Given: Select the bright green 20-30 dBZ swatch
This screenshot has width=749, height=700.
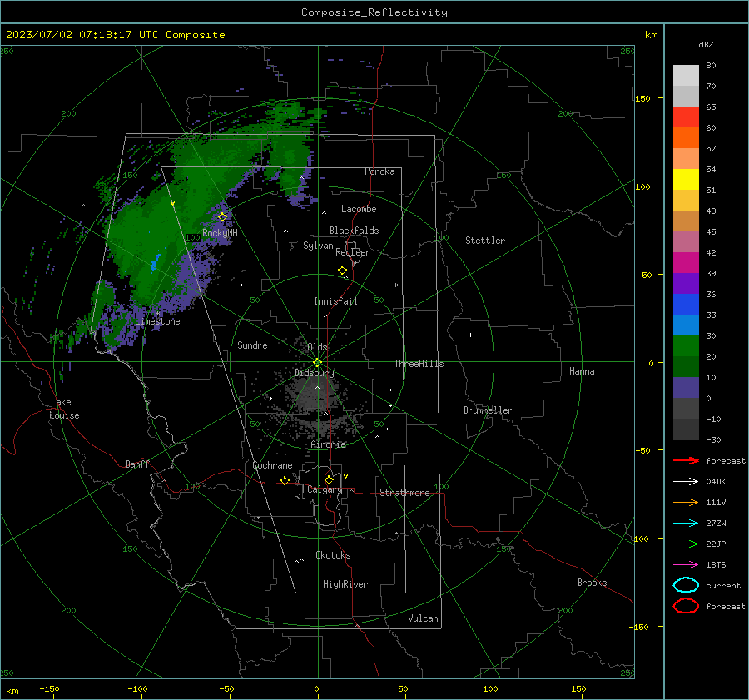Looking at the screenshot, I should click(686, 346).
